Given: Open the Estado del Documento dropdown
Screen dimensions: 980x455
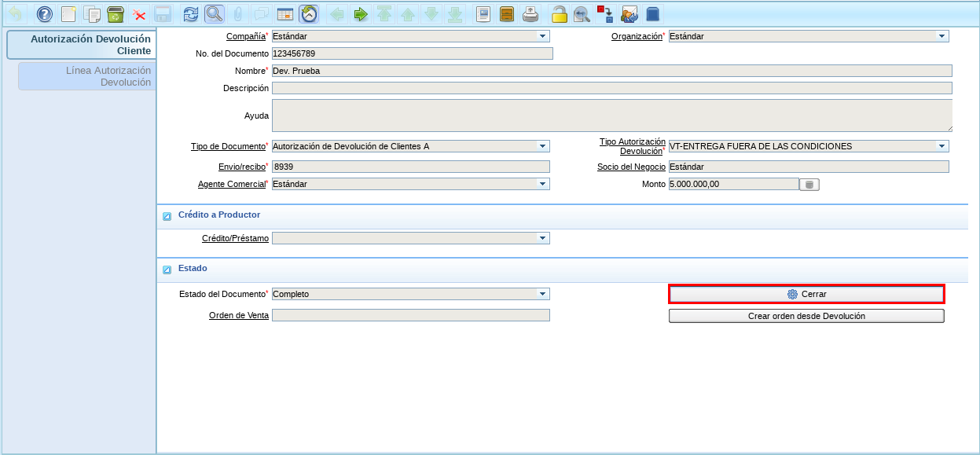Looking at the screenshot, I should [x=542, y=294].
